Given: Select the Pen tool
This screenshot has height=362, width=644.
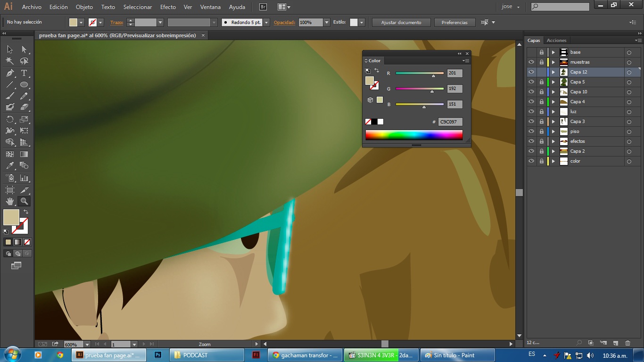Looking at the screenshot, I should (10, 73).
